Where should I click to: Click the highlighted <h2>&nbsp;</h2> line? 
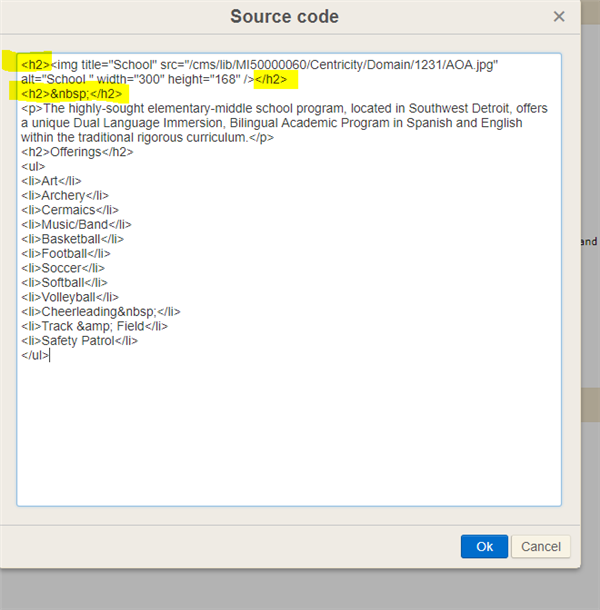tap(71, 94)
